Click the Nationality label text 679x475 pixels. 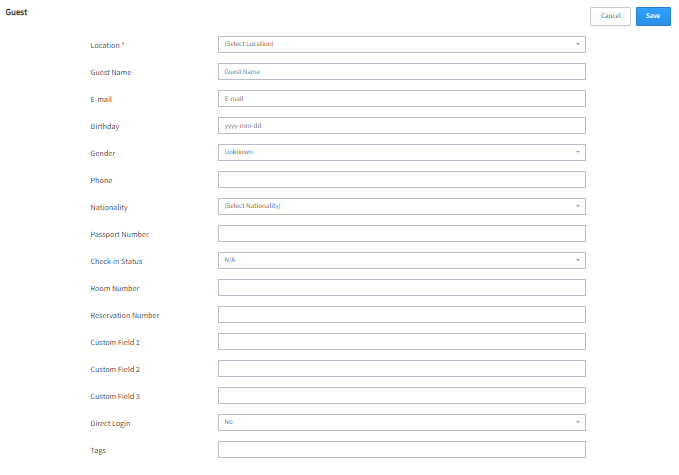pyautogui.click(x=109, y=207)
